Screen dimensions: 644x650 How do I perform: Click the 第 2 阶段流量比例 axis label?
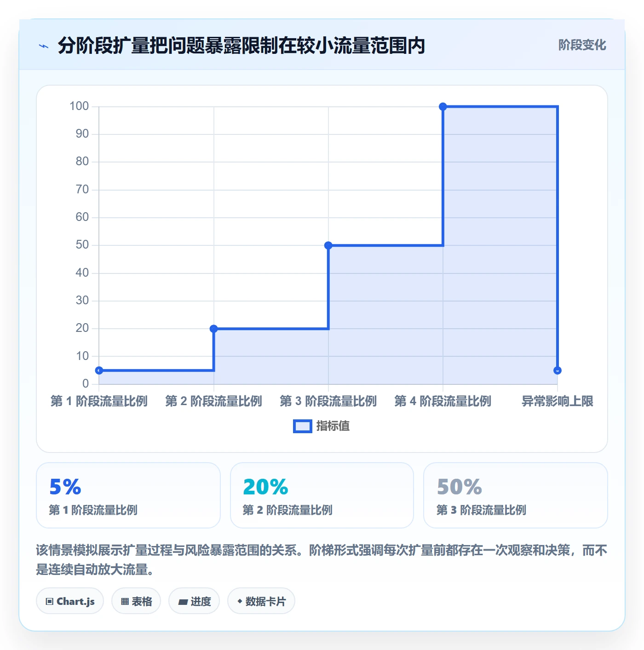point(213,401)
